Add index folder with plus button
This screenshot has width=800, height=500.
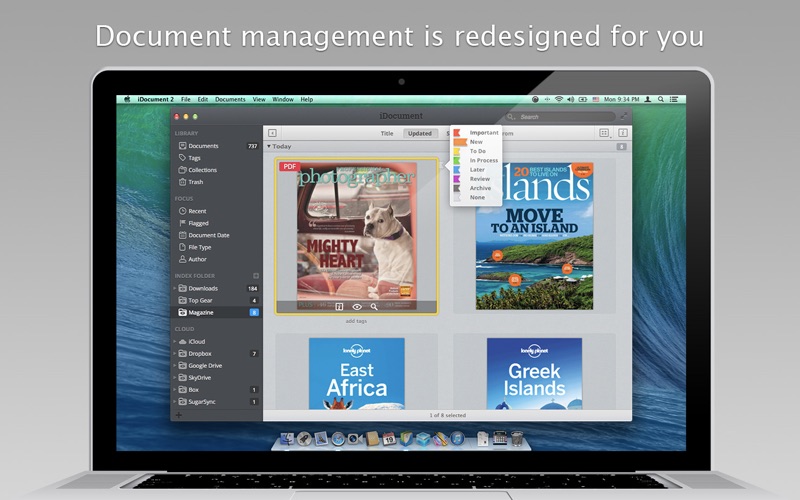pos(256,276)
